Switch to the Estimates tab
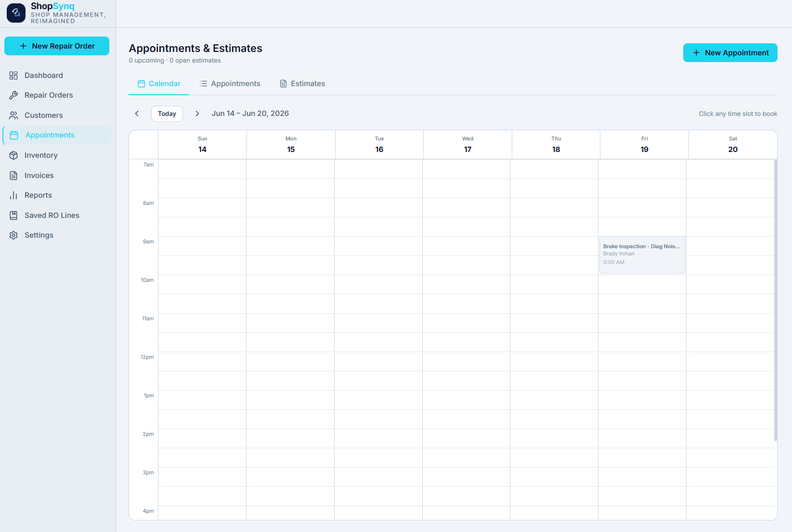 302,84
